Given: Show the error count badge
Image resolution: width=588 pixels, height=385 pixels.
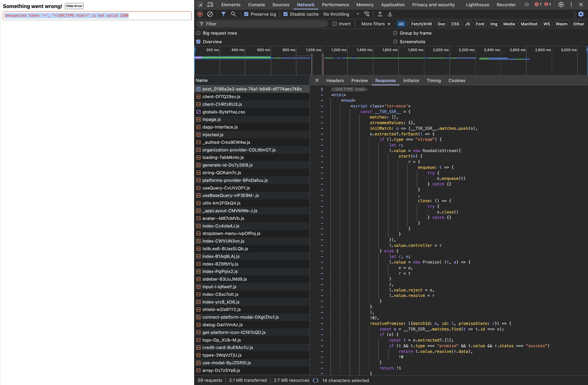Looking at the screenshot, I should coord(538,4).
